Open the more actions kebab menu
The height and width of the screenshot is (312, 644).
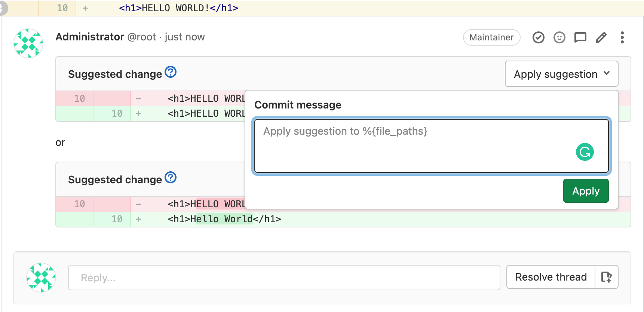(x=622, y=37)
